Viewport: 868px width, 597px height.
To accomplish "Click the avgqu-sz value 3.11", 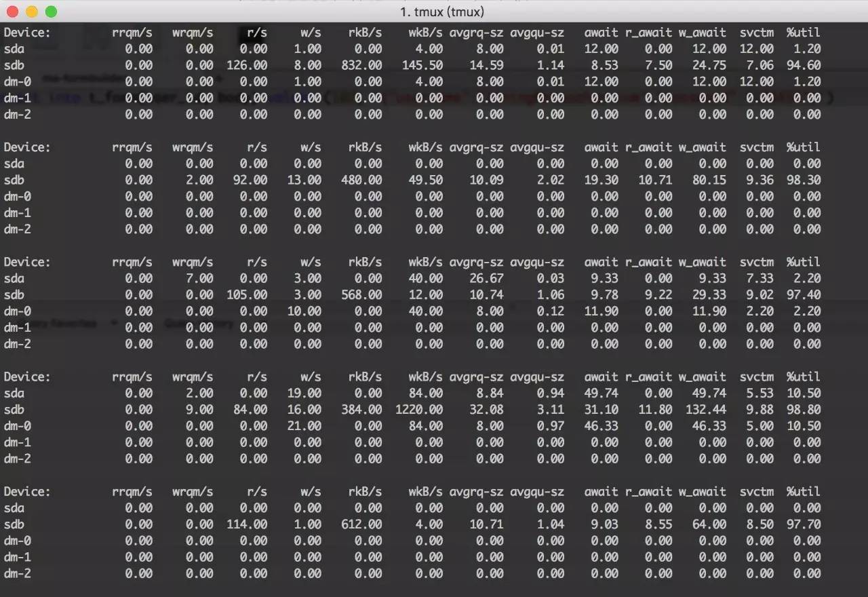I will coord(551,409).
